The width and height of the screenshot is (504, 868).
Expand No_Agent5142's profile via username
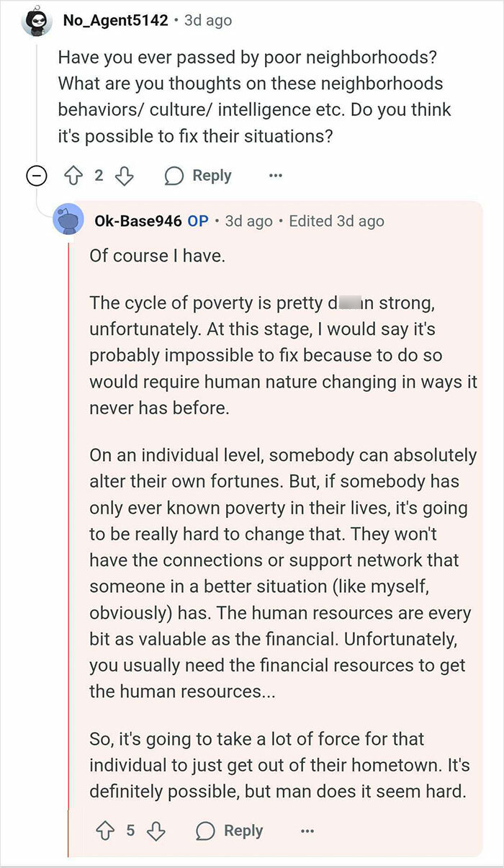pos(114,20)
